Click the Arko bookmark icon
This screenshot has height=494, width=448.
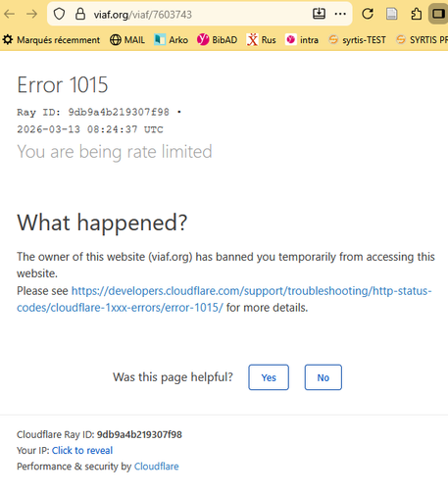click(160, 40)
